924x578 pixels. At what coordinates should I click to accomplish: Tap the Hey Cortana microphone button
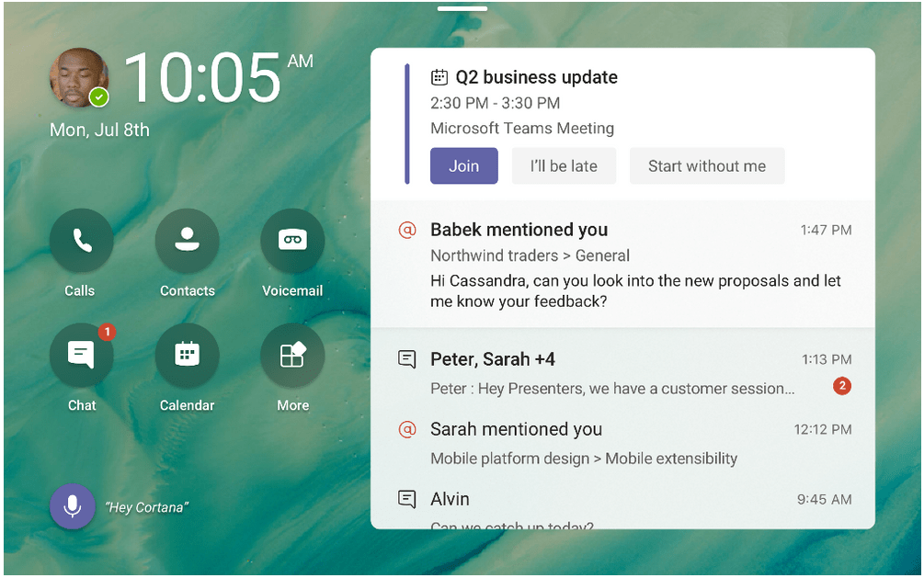tap(73, 506)
